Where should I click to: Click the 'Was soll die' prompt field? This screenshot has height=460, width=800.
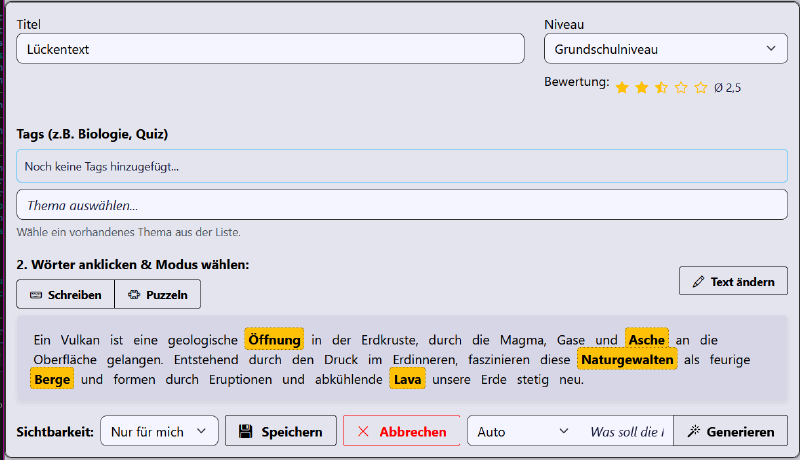pos(627,431)
